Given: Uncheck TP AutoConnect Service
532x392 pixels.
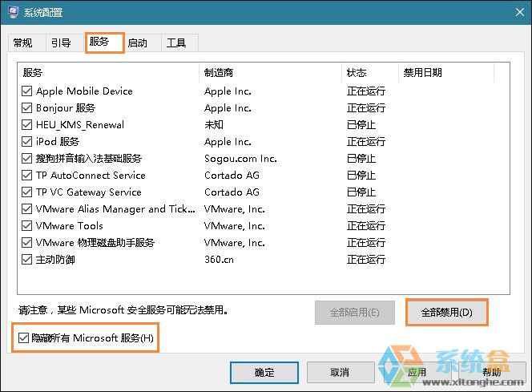Looking at the screenshot, I should click(x=26, y=175).
